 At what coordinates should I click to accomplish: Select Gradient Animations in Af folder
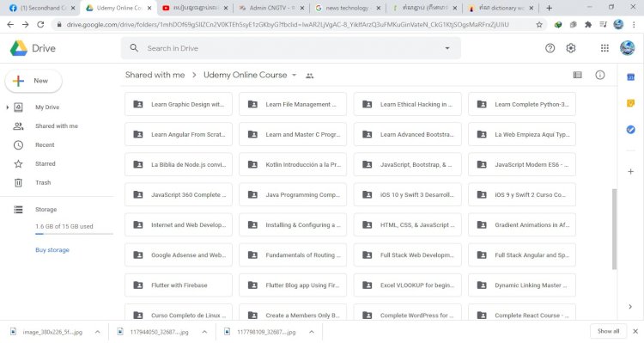point(522,224)
